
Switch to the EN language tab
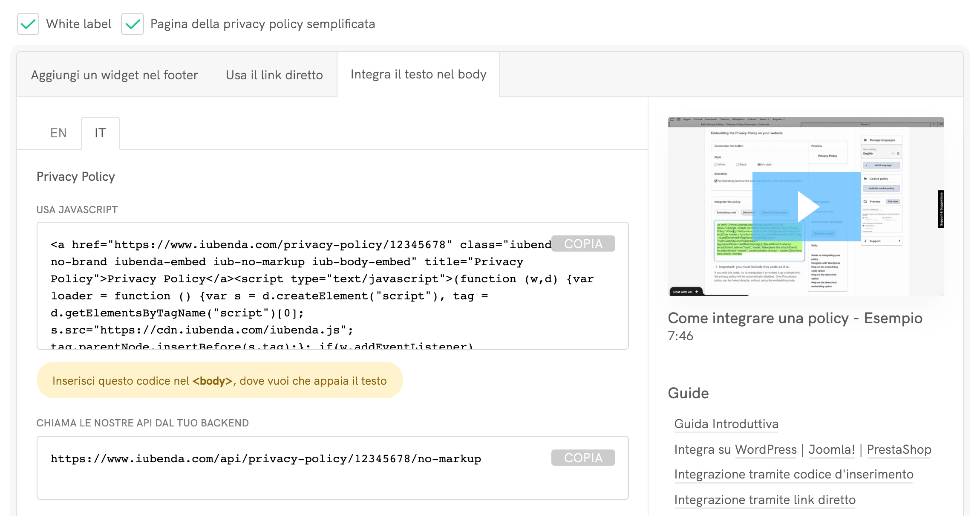click(58, 133)
